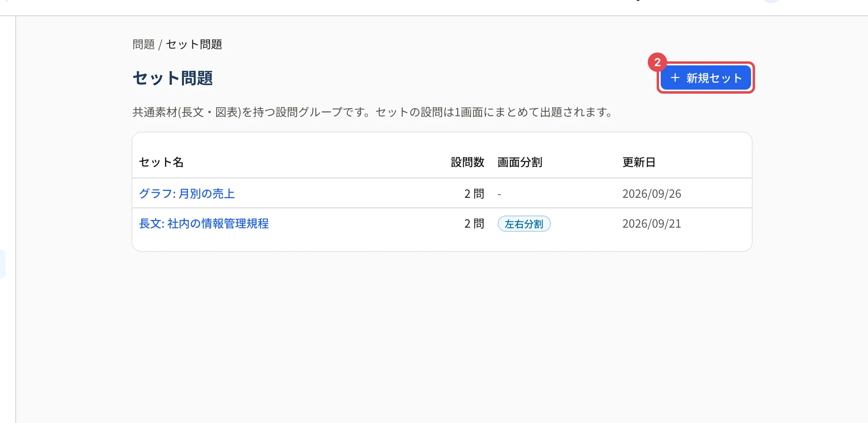This screenshot has width=868, height=423.
Task: Click the 新規セット button
Action: tap(706, 78)
